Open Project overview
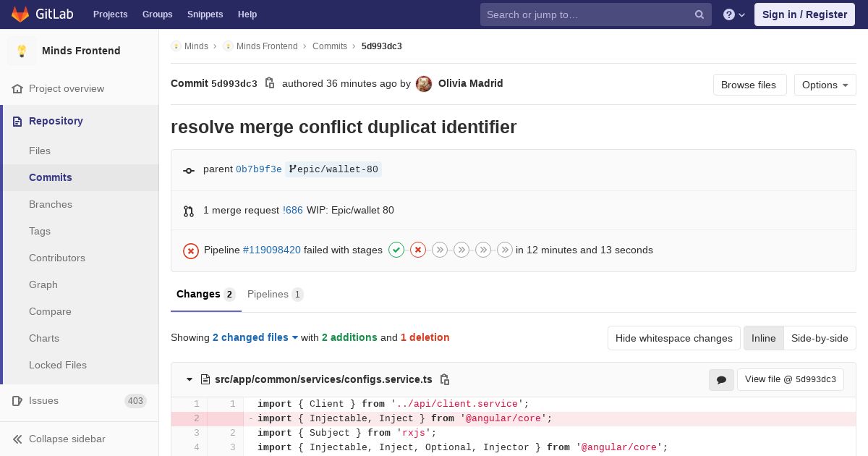The height and width of the screenshot is (456, 868). [67, 88]
